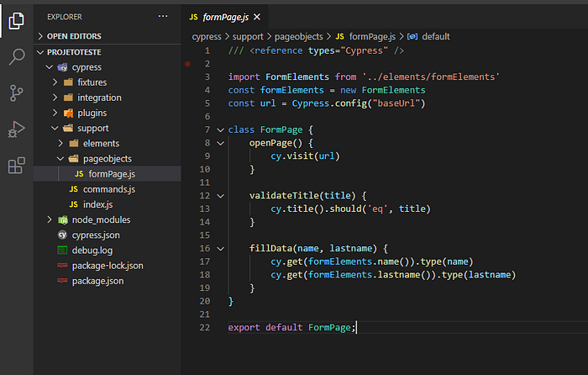Viewport: 588px width, 375px height.
Task: Open Explorer more actions ellipsis
Action: [x=163, y=16]
